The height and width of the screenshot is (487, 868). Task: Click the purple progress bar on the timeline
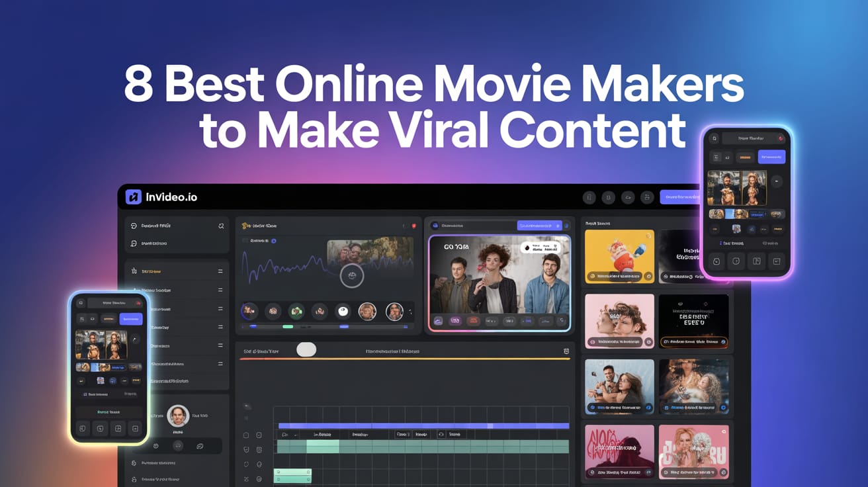click(423, 425)
